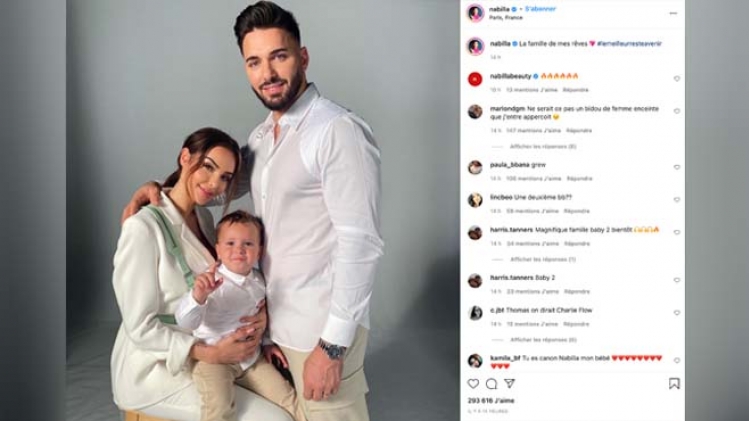Follow nabilla using the S'abonner link
Image resolution: width=749 pixels, height=421 pixels.
540,9
